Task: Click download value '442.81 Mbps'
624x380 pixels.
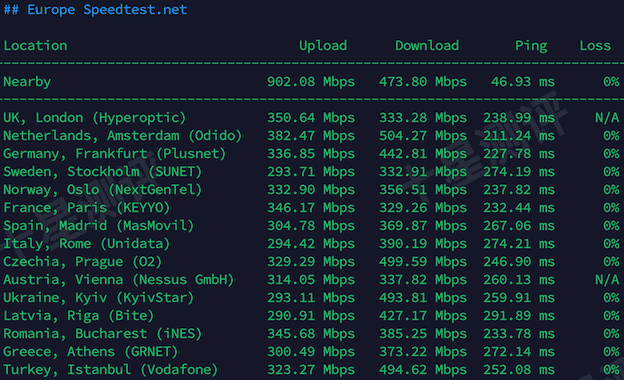Action: [x=423, y=154]
